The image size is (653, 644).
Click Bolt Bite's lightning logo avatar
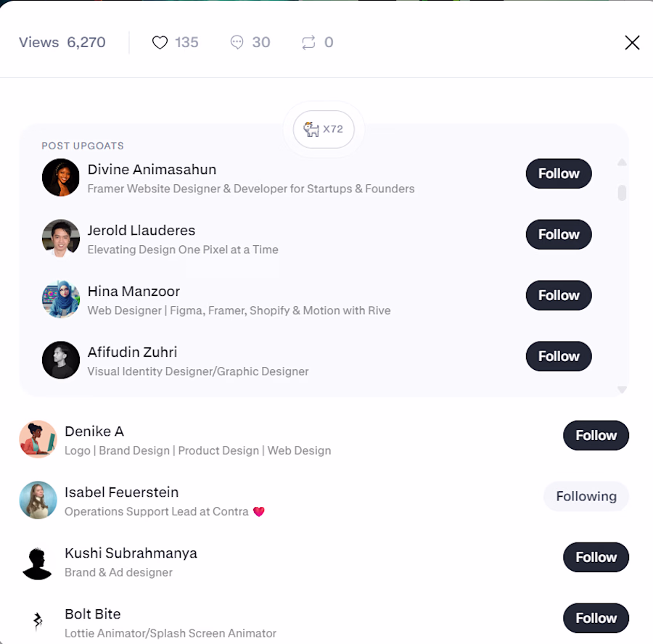click(x=38, y=622)
